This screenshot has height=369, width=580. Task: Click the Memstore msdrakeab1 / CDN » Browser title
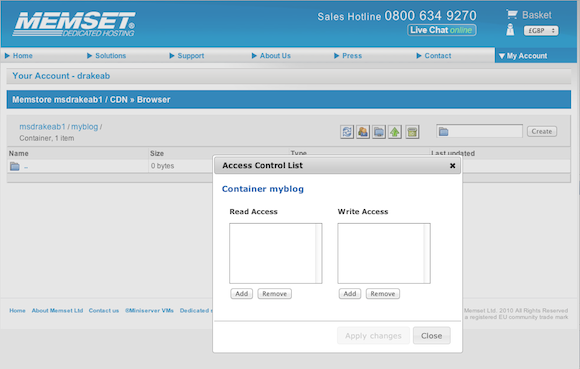[x=91, y=99]
